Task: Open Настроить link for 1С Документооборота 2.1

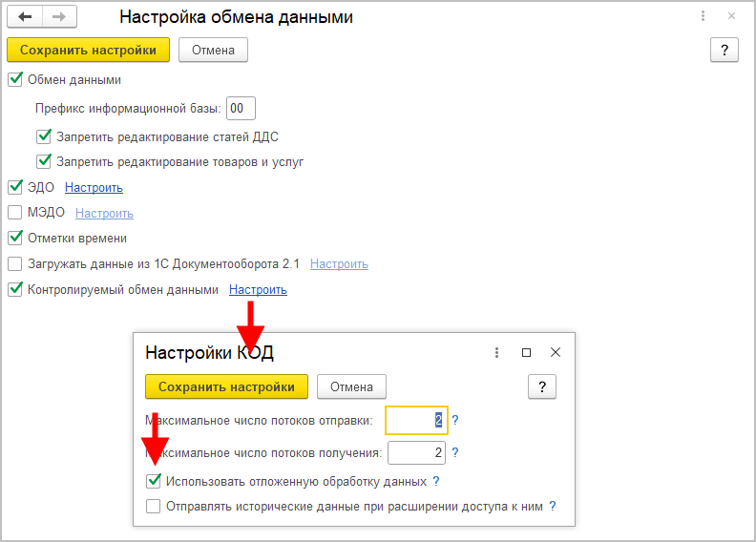Action: coord(339,264)
